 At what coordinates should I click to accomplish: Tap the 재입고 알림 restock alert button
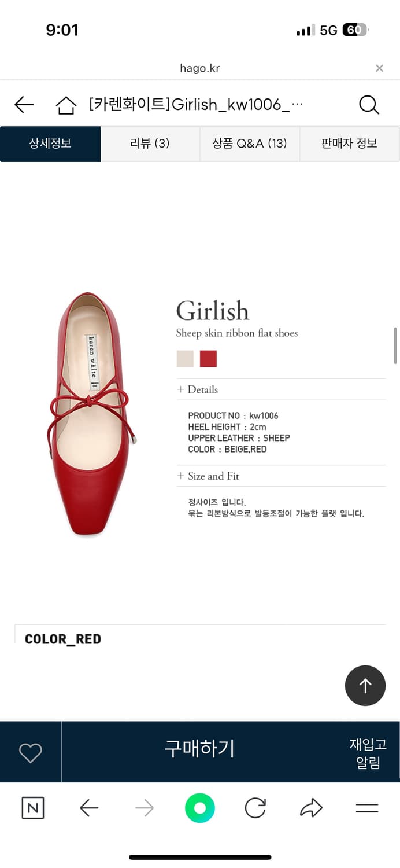coord(368,753)
